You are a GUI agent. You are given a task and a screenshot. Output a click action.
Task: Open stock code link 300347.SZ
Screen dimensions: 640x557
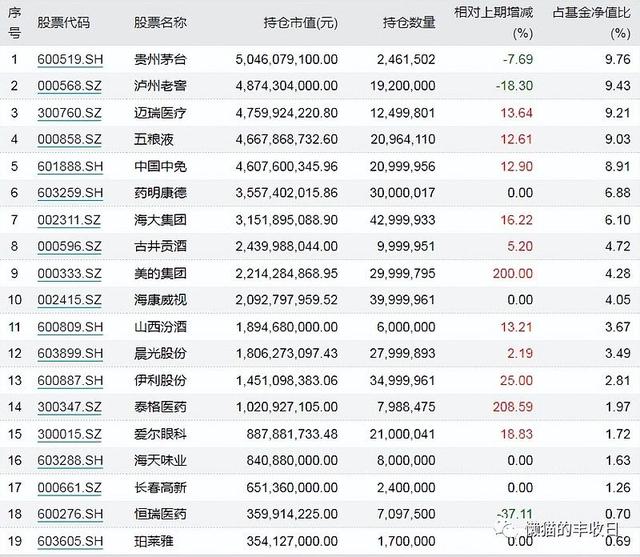pyautogui.click(x=69, y=407)
